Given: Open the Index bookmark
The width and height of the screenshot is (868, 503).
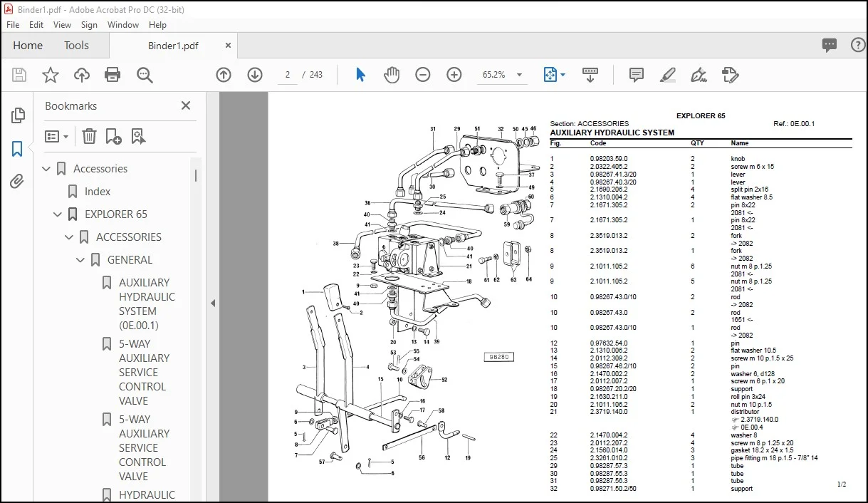Looking at the screenshot, I should tap(98, 192).
